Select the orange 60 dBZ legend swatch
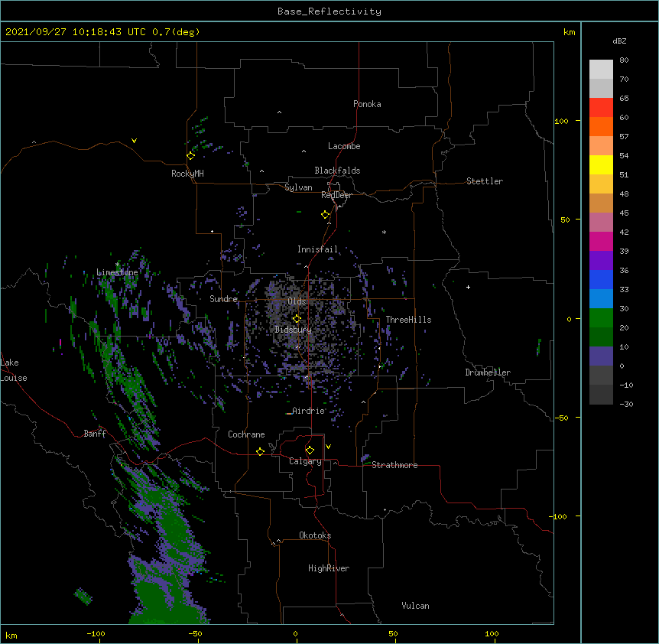The height and width of the screenshot is (644, 659). pyautogui.click(x=601, y=126)
